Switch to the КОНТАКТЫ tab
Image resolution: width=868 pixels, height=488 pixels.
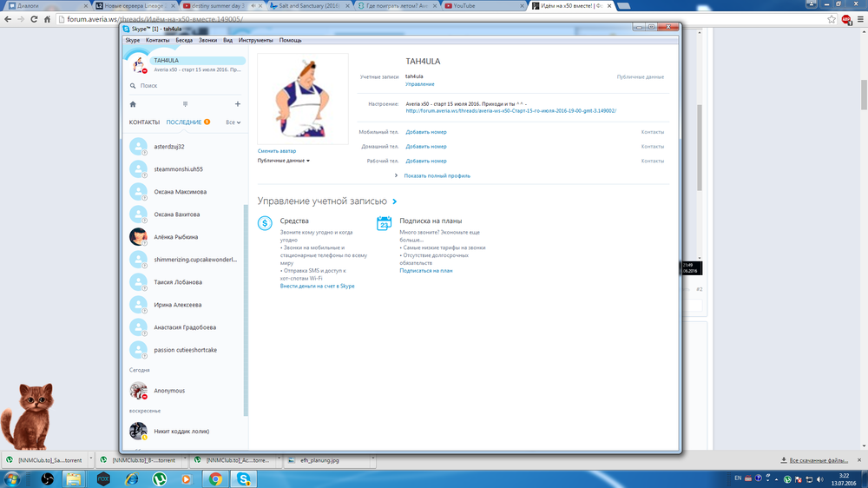coord(145,122)
